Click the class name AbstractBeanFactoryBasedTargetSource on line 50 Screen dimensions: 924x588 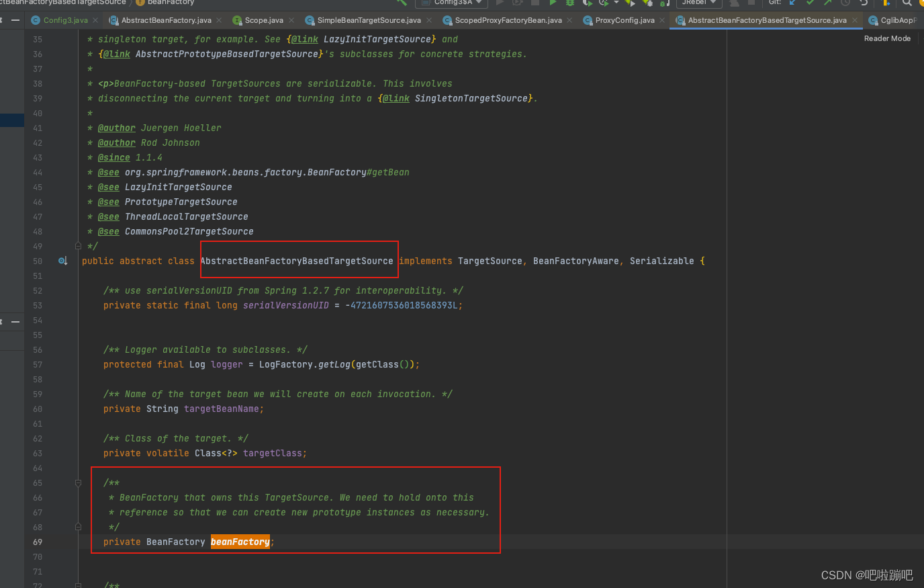(296, 261)
